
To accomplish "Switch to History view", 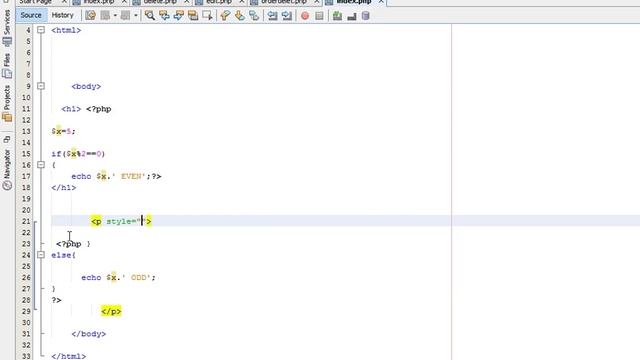I will 62,16.
